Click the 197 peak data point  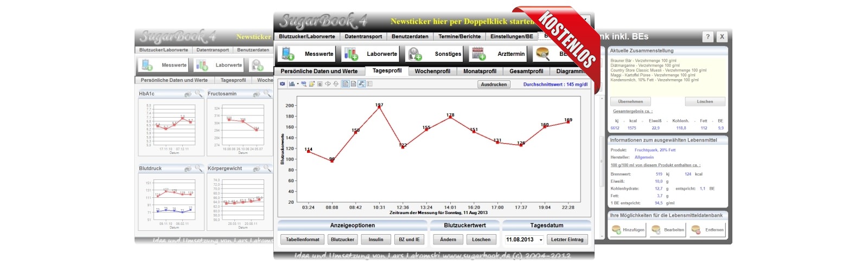(x=379, y=107)
